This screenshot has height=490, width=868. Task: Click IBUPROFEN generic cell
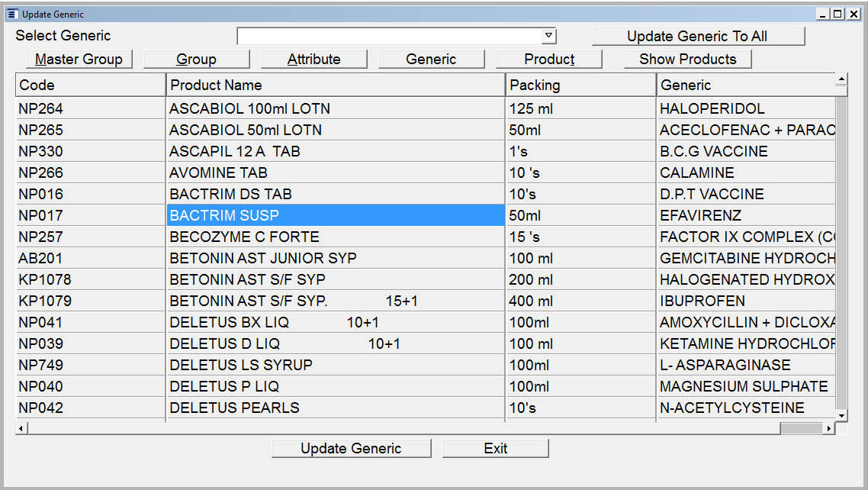(746, 301)
